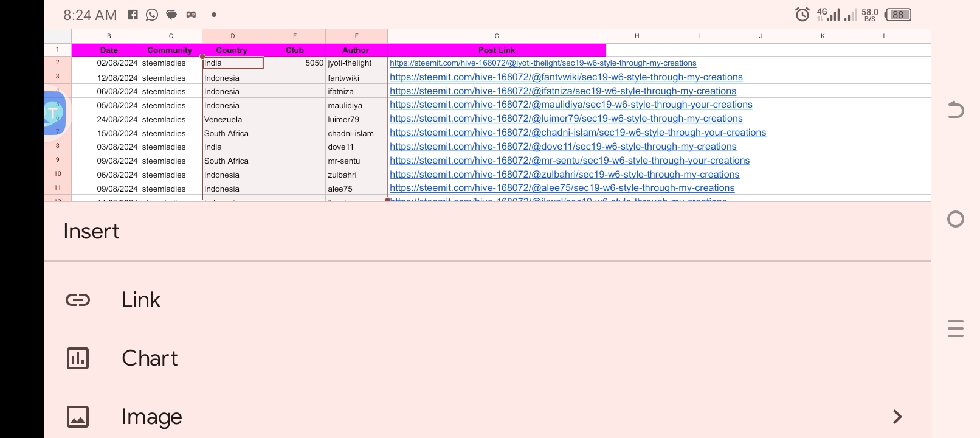Select author cell maulidiya

coord(356,105)
